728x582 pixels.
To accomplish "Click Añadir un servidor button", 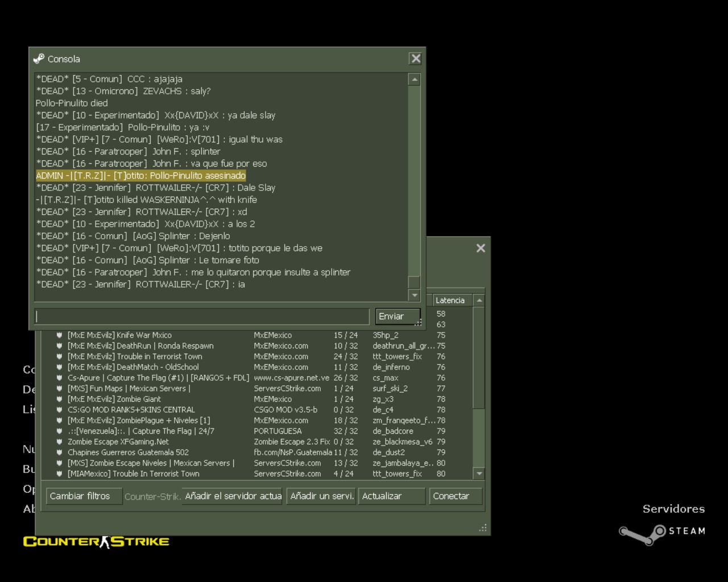I will (321, 496).
